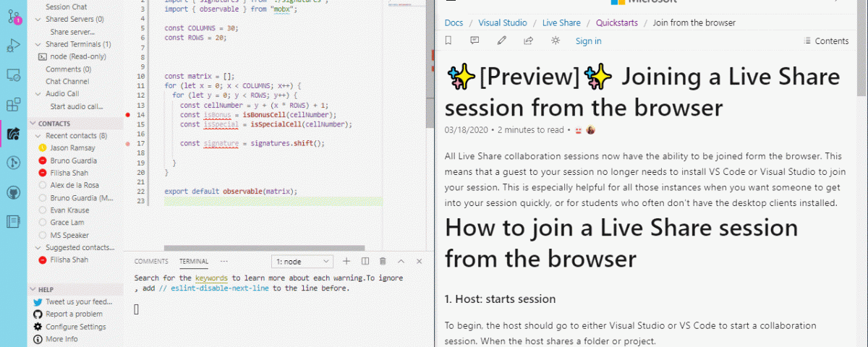Click the GitHub icon beside Report a problem
The width and height of the screenshot is (868, 347).
pyautogui.click(x=38, y=314)
